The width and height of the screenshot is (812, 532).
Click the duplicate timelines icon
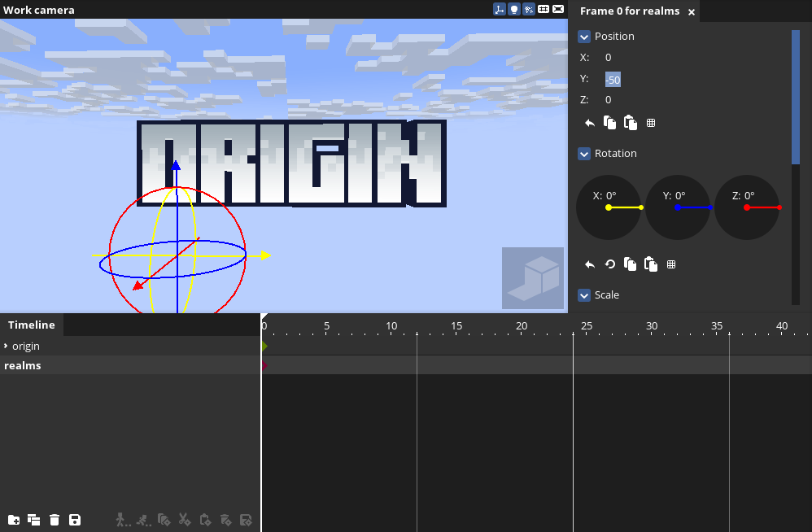[x=34, y=520]
